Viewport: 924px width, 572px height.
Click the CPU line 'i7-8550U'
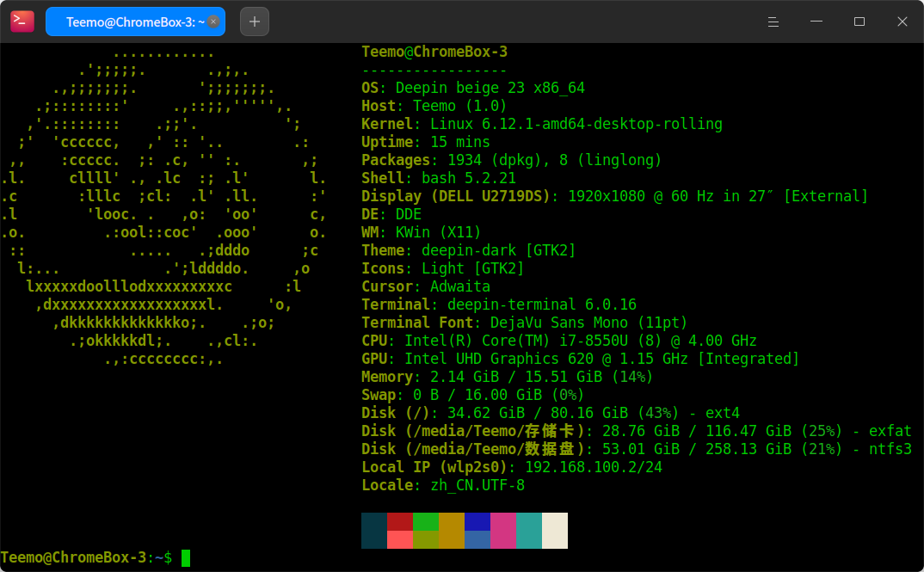(x=559, y=341)
